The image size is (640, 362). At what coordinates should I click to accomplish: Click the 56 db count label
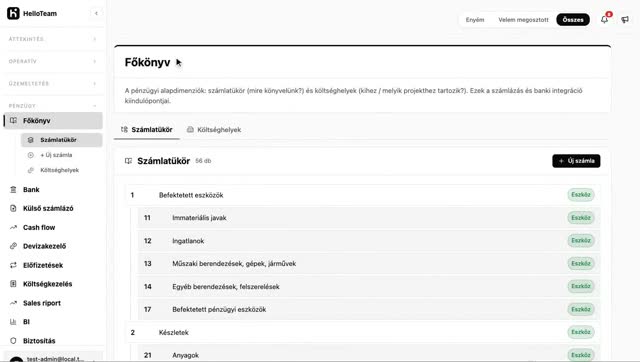pos(203,161)
